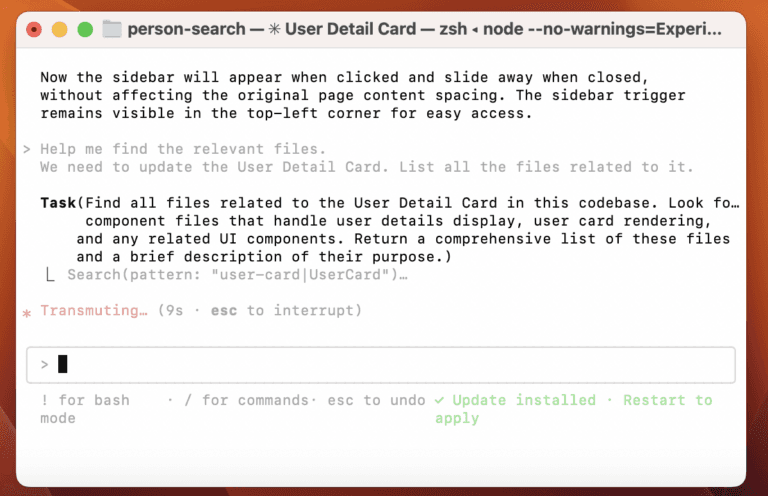Viewport: 768px width, 496px height.
Task: Click the prompt chevron inside the input box
Action: click(x=44, y=365)
